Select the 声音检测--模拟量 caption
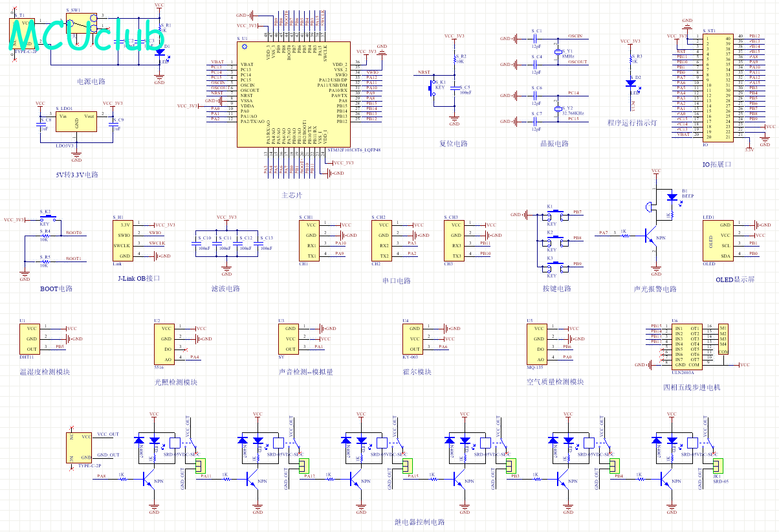Image resolution: width=779 pixels, height=532 pixels. pyautogui.click(x=306, y=371)
